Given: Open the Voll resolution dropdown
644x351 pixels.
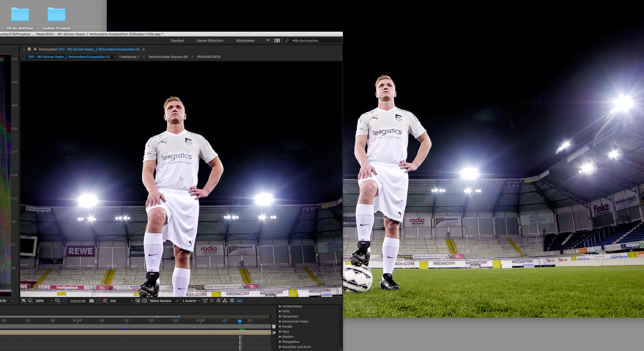Looking at the screenshot, I should [x=121, y=301].
